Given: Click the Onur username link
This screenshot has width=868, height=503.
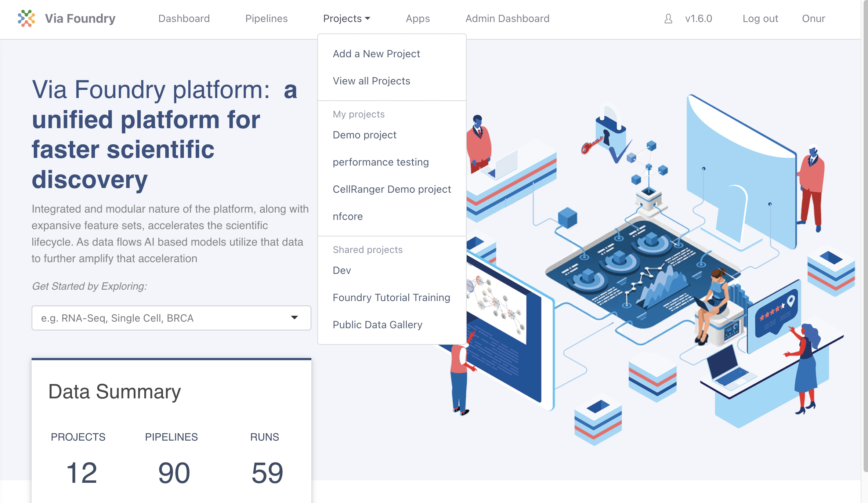Looking at the screenshot, I should click(813, 19).
